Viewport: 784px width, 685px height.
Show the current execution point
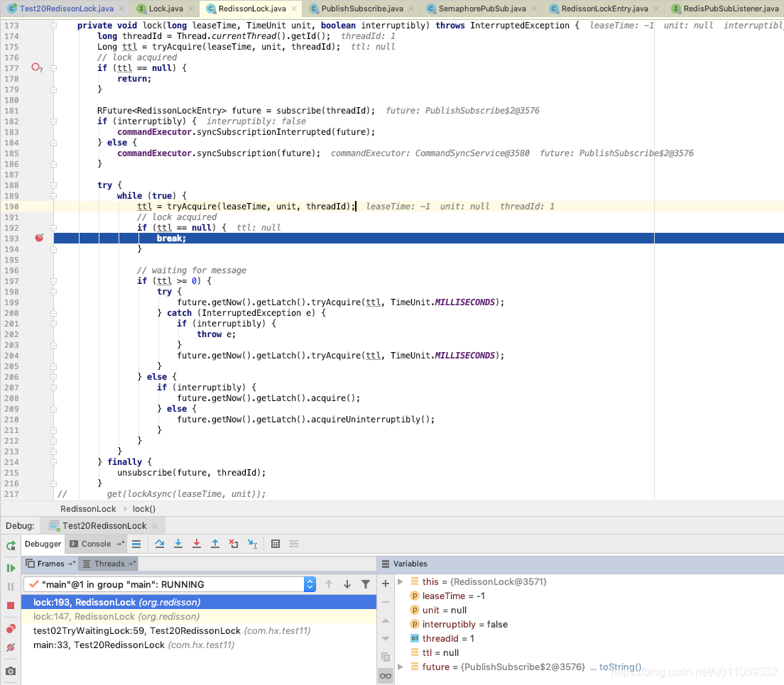pos(136,544)
